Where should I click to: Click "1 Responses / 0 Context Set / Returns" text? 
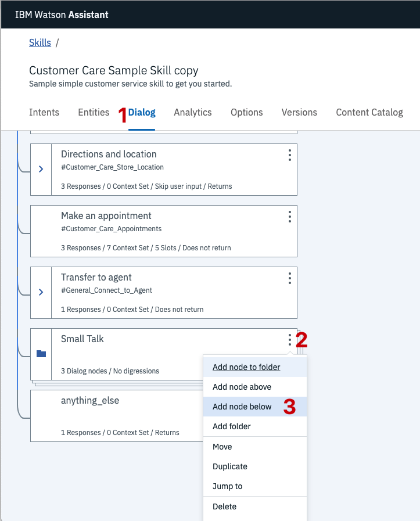point(120,433)
